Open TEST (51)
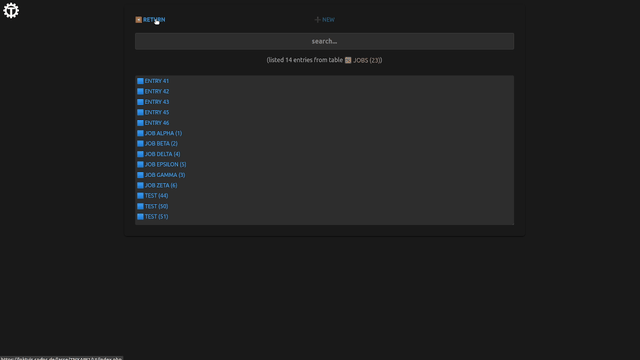This screenshot has height=360, width=640. pos(156,217)
